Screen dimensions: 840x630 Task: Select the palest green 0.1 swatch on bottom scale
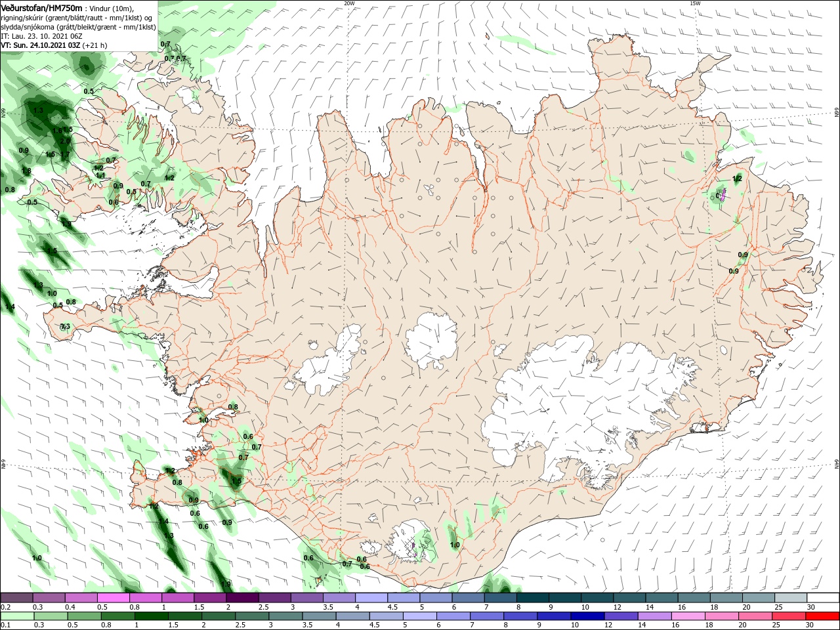click(16, 616)
